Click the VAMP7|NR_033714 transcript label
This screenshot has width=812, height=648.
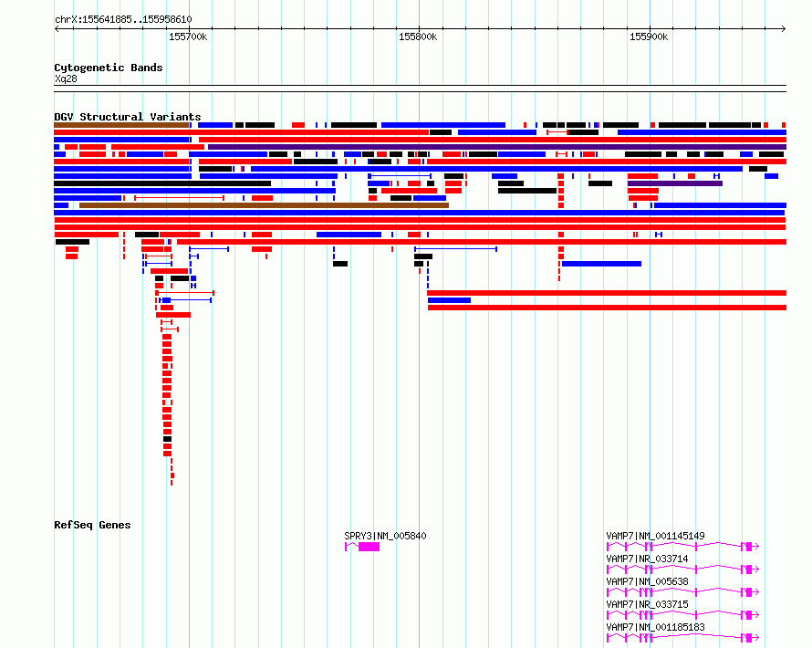647,559
